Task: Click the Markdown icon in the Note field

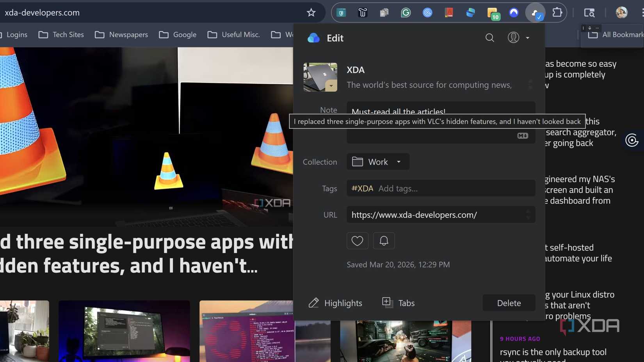Action: click(522, 136)
